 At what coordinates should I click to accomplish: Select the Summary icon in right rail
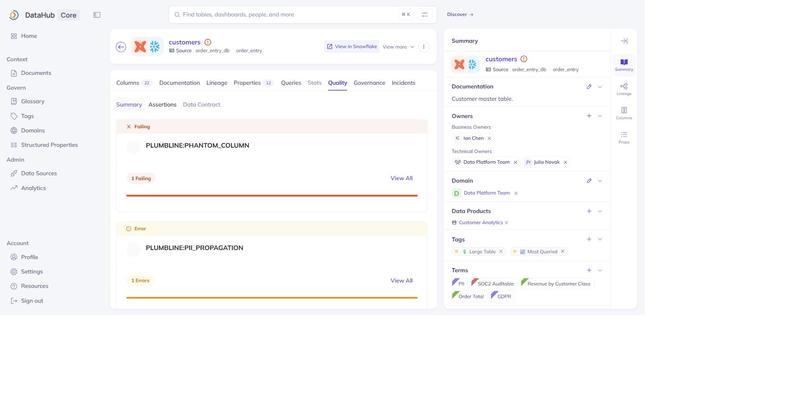[624, 64]
